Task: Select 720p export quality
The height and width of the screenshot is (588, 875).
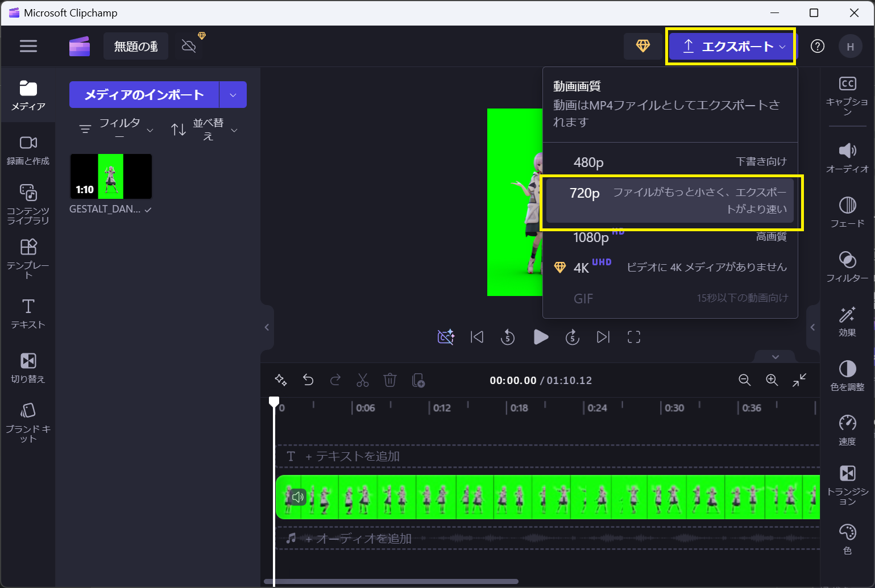Action: [x=671, y=202]
